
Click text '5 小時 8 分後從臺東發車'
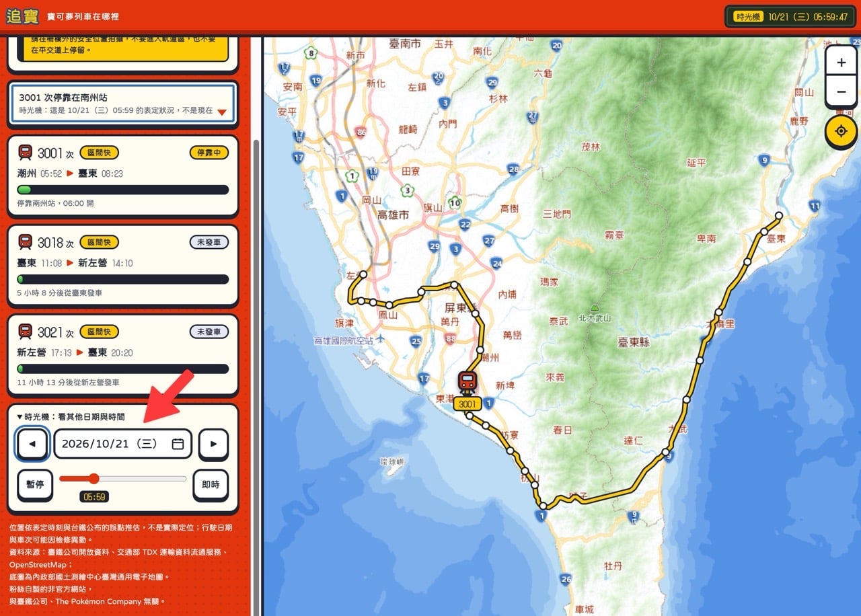[x=60, y=293]
